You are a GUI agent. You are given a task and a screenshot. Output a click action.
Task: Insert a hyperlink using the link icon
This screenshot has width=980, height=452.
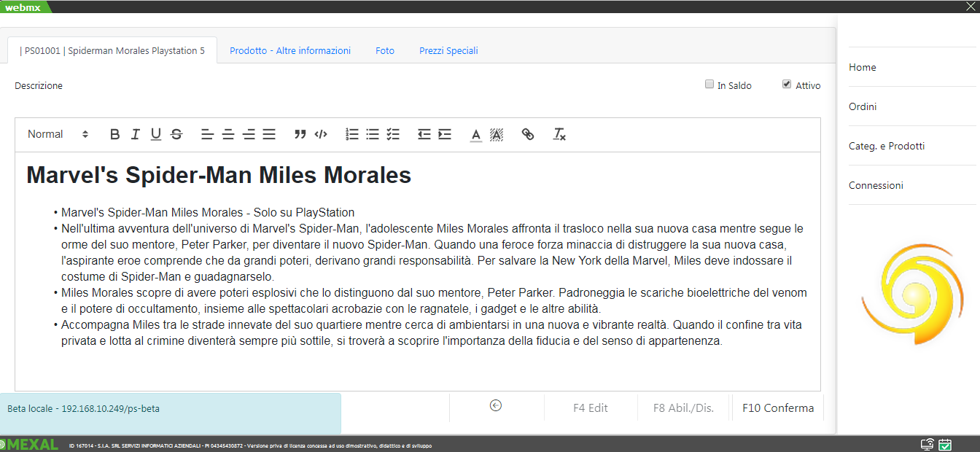528,134
